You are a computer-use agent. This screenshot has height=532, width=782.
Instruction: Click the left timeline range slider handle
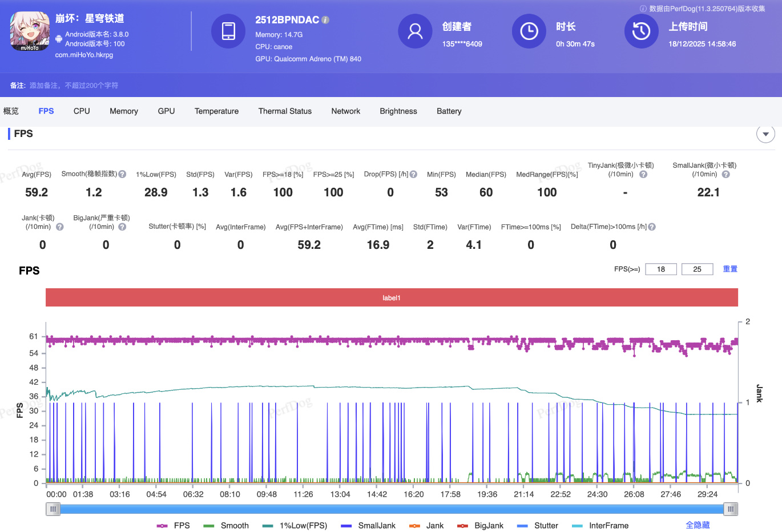coord(53,509)
